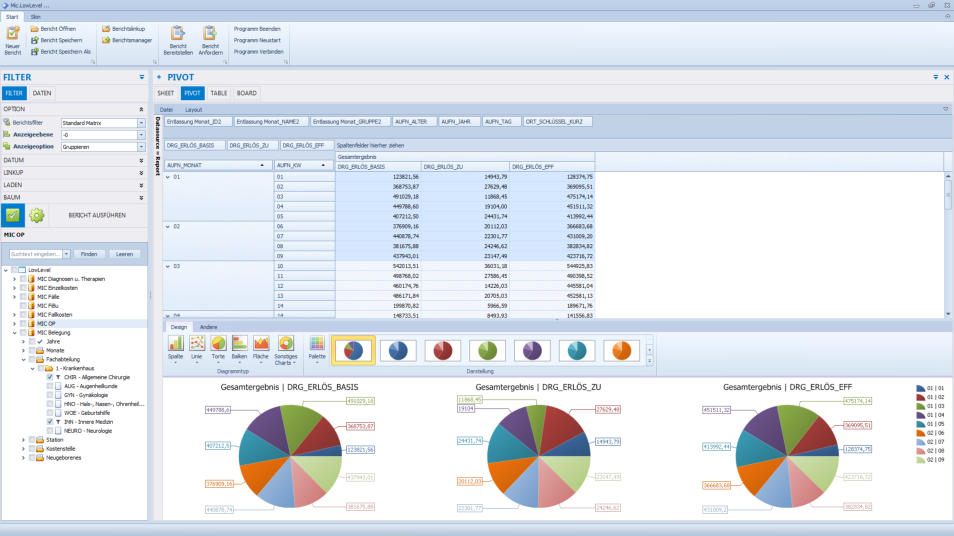Click the BERICHT AUSFÜHREN button
Screen dimensions: 954x536
click(x=96, y=214)
